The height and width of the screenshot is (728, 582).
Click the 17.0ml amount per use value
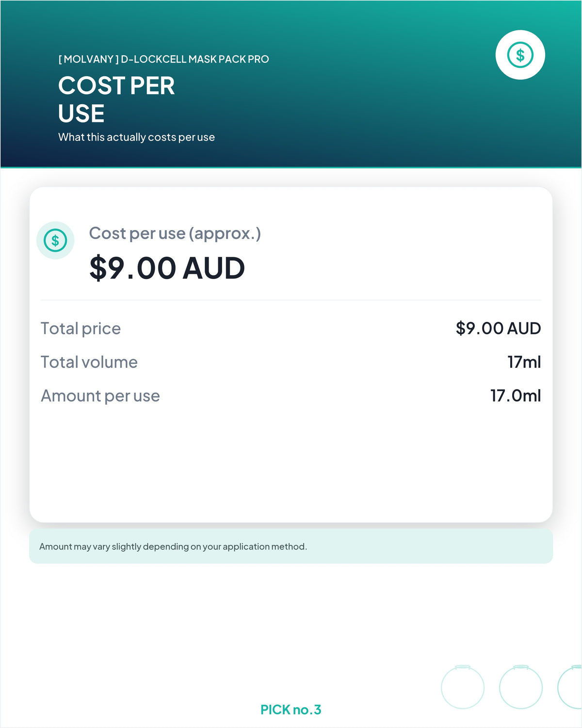click(x=516, y=396)
